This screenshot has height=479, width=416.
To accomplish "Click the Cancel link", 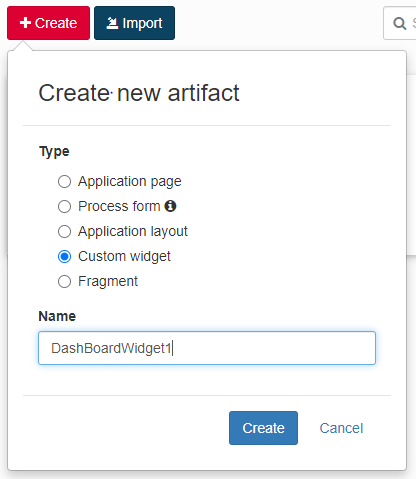I will pyautogui.click(x=341, y=428).
